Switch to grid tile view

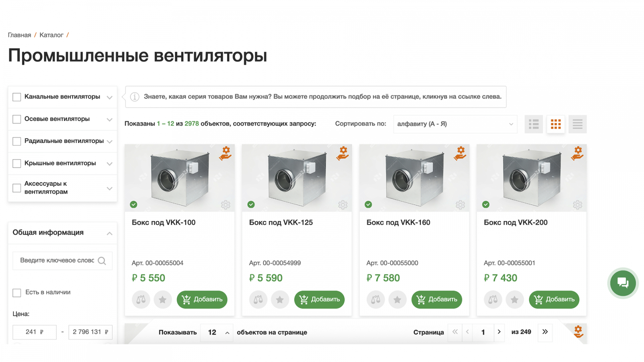pyautogui.click(x=555, y=124)
